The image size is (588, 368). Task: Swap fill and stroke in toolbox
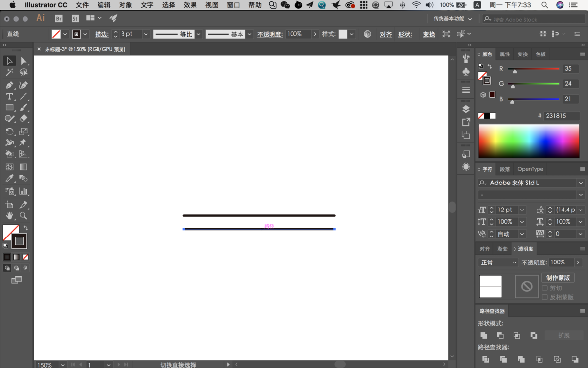point(25,228)
